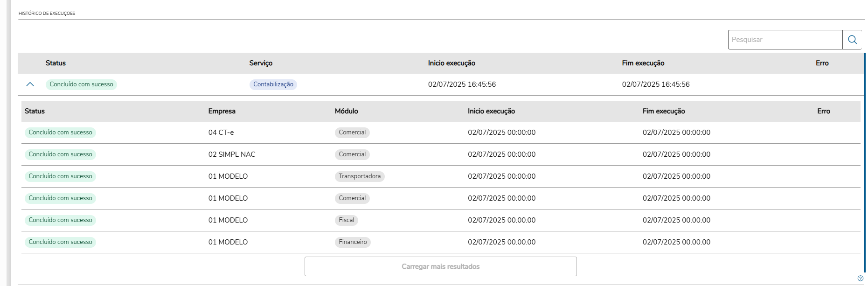Click the status badge in the Financeiro row
The image size is (868, 286).
click(x=60, y=242)
